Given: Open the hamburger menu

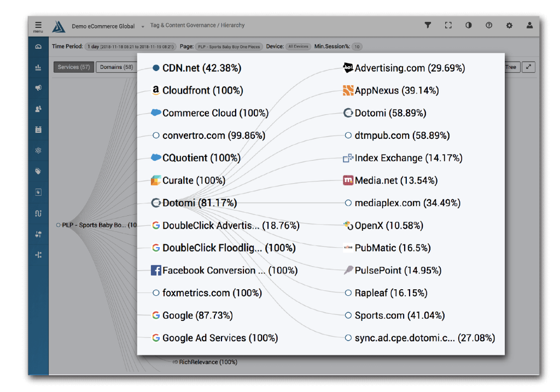Looking at the screenshot, I should (x=38, y=26).
